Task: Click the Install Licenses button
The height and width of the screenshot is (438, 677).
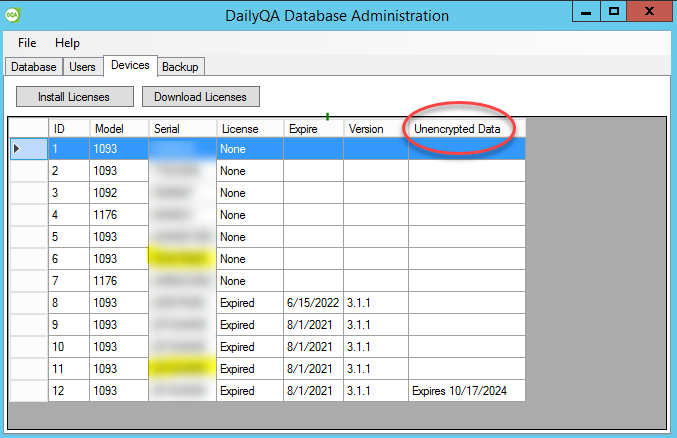Action: tap(73, 97)
